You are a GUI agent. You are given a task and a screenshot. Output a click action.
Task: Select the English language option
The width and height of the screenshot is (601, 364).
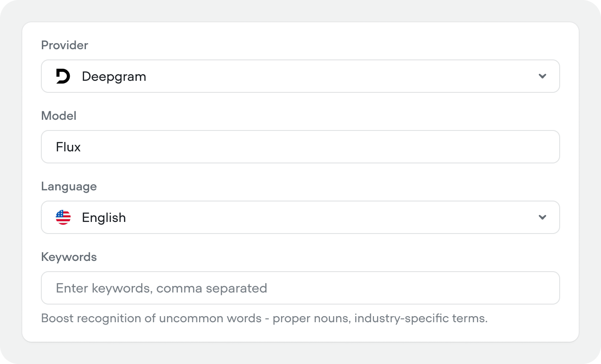tap(104, 217)
